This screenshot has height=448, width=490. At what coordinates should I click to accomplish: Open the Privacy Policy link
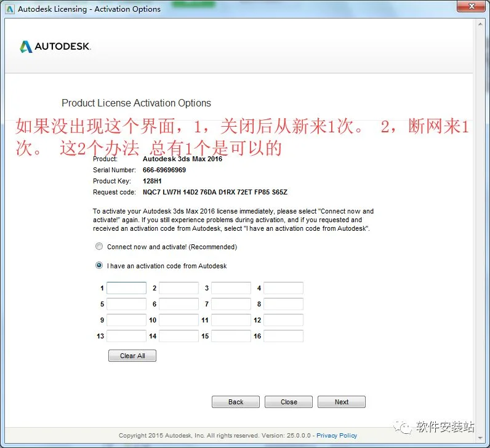coord(337,436)
